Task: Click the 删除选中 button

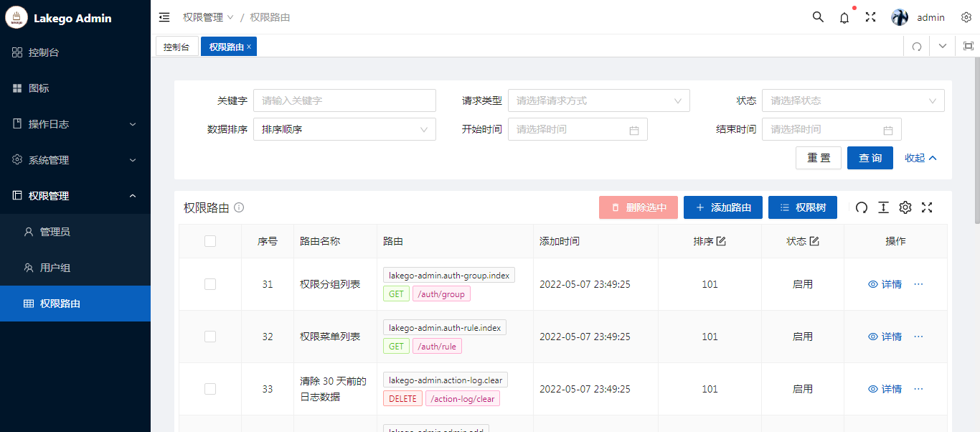Action: tap(639, 207)
